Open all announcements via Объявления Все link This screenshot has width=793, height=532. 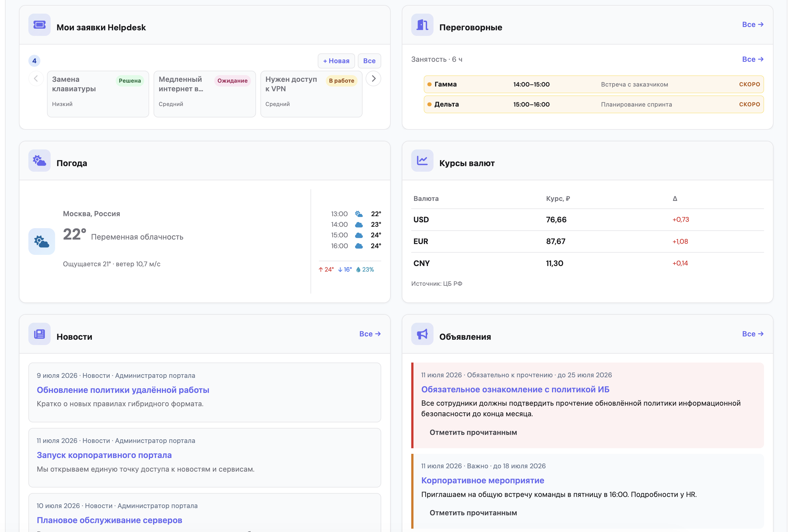click(752, 334)
